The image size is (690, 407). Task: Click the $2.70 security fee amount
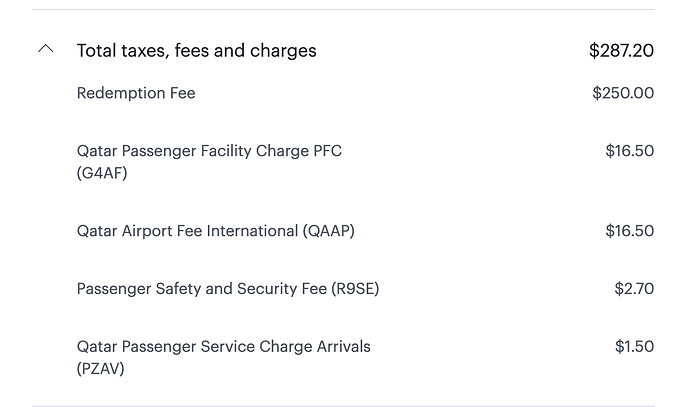634,289
